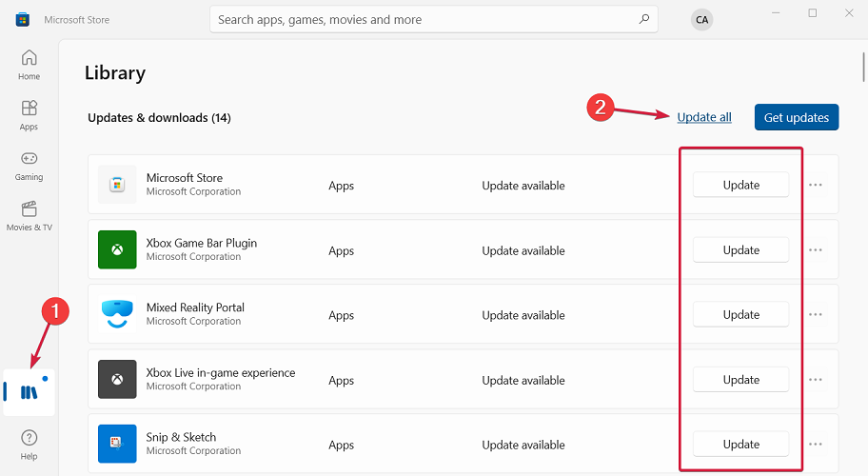This screenshot has height=476, width=868.
Task: Open Help from the sidebar
Action: (x=29, y=444)
